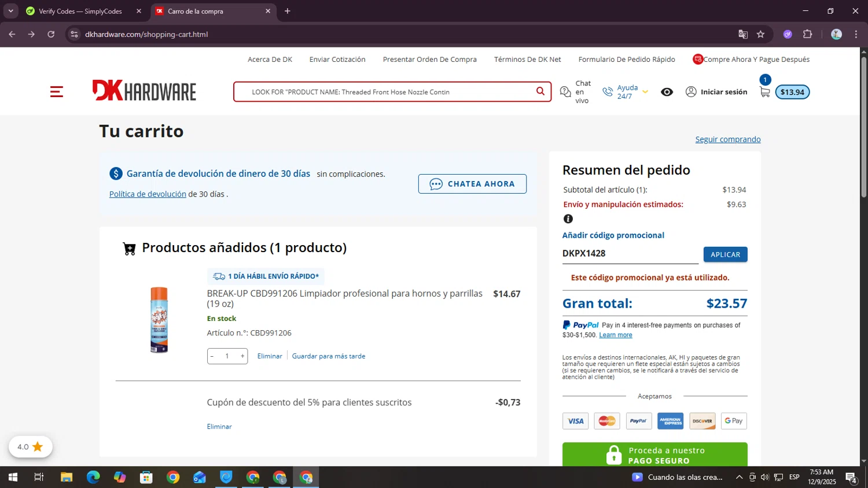868x488 pixels.
Task: Bookmark page with star icon
Action: coord(760,34)
